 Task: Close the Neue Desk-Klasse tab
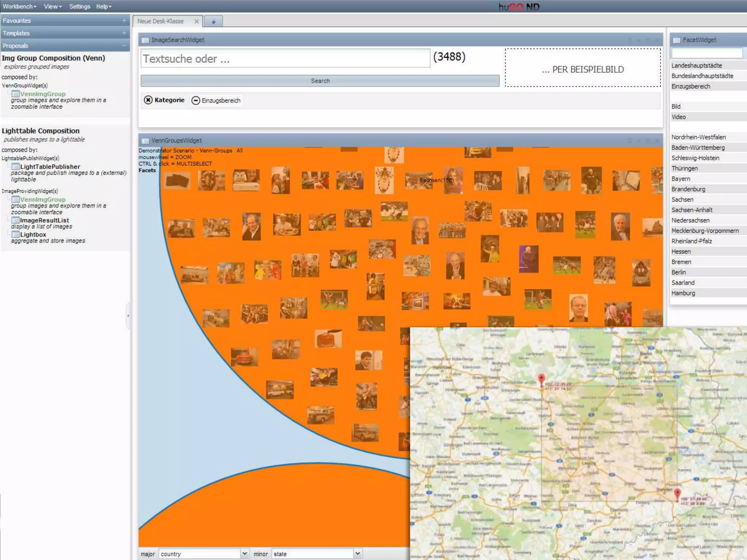click(x=197, y=22)
